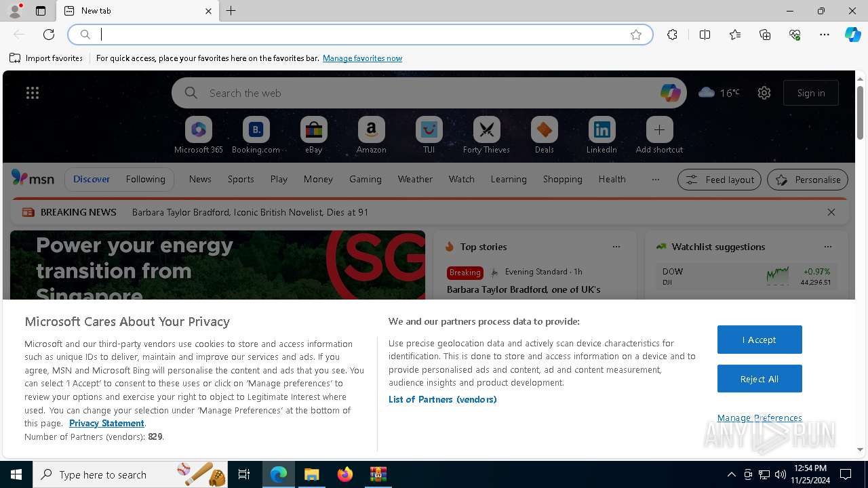868x488 pixels.
Task: Select the Discover tab
Action: [92, 179]
